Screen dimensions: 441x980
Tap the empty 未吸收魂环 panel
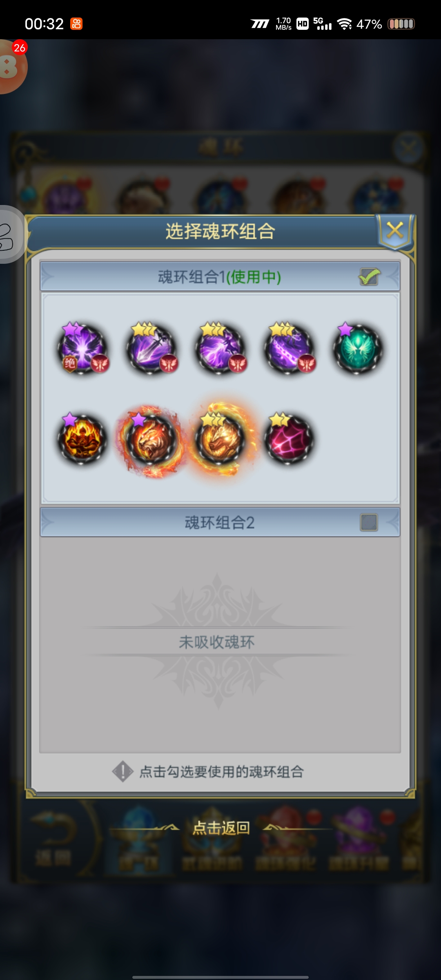coord(220,644)
